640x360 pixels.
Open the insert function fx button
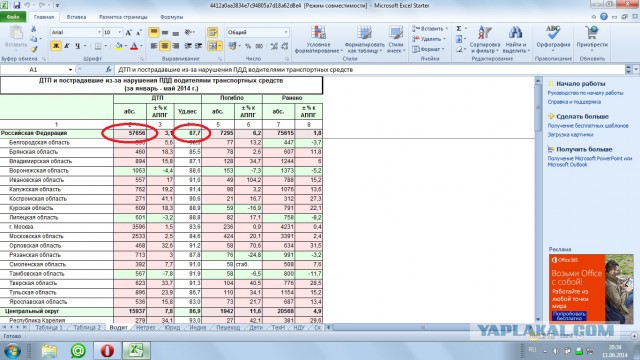coord(109,69)
